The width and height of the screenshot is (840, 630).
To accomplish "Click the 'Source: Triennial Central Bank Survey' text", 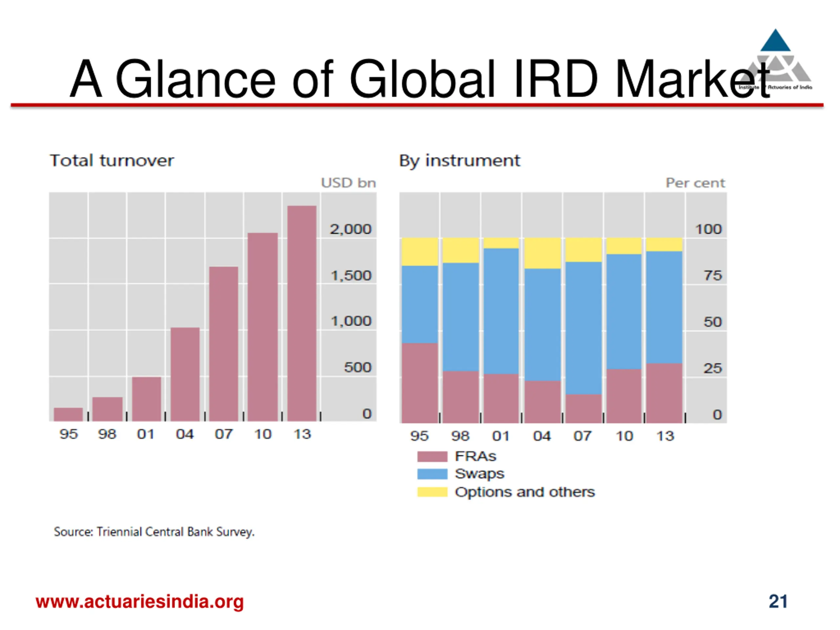I will point(154,532).
